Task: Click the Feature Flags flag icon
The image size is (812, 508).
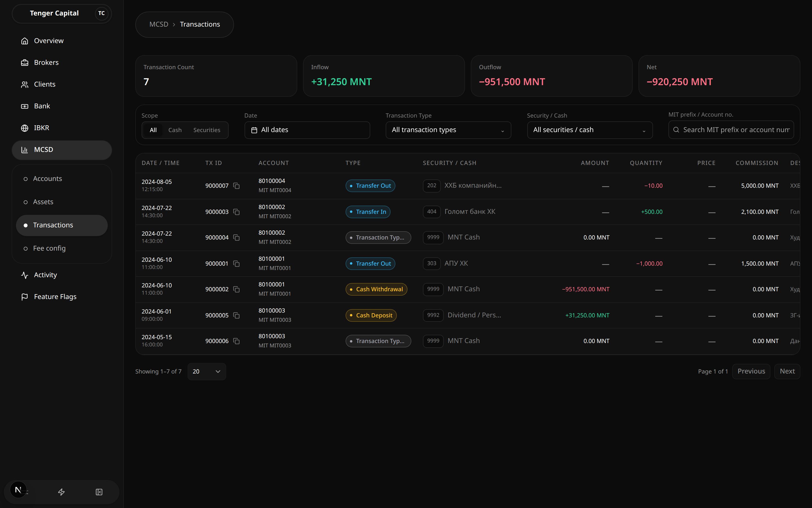Action: tap(24, 297)
